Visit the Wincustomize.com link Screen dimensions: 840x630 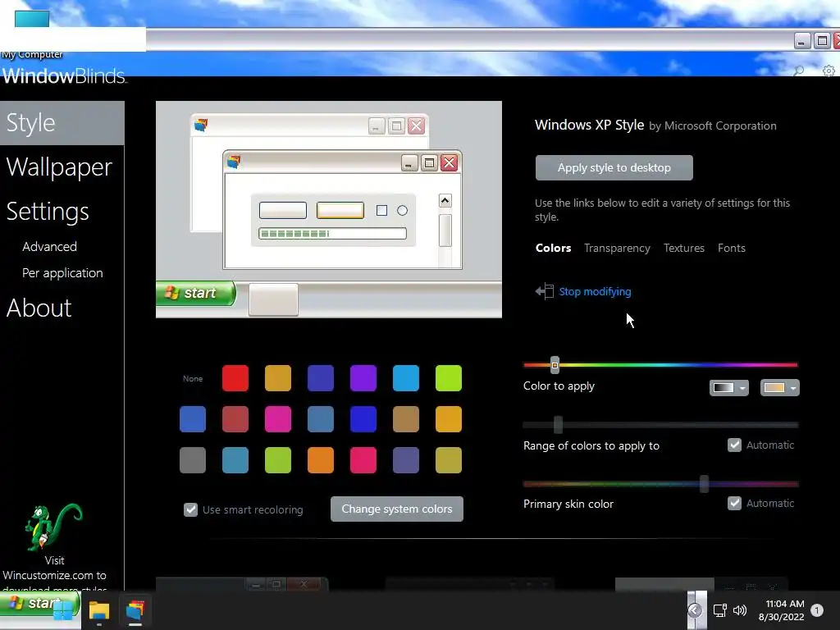coord(55,575)
